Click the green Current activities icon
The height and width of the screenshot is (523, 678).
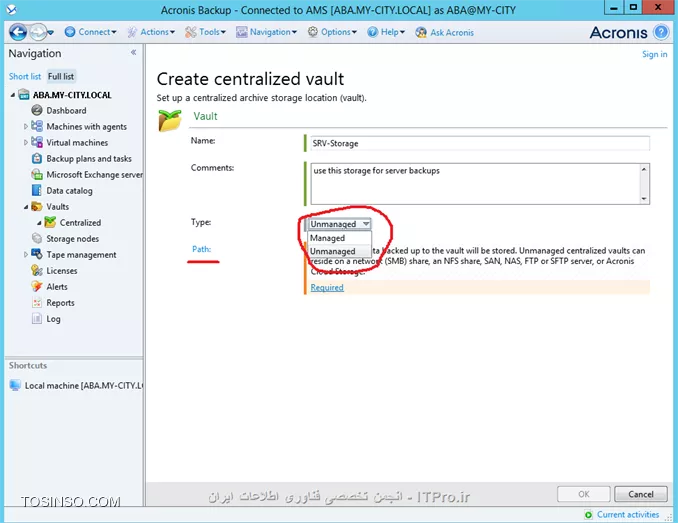tap(588, 514)
